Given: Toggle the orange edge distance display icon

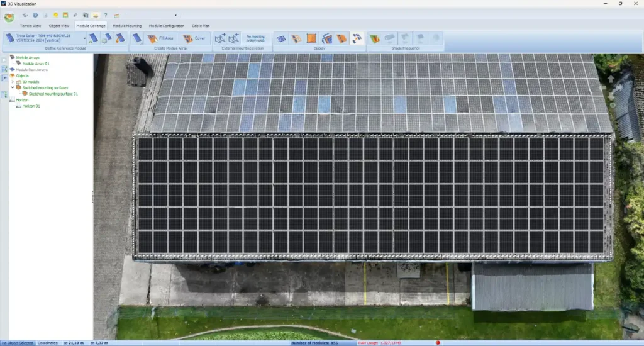Looking at the screenshot, I should 341,38.
